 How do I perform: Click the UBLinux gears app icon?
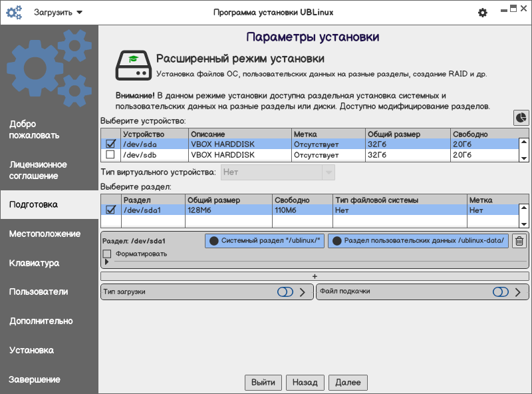[x=14, y=13]
